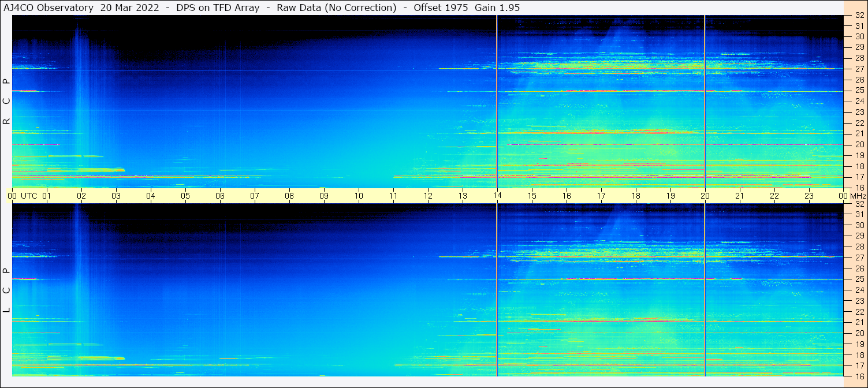Click the 'MHz' label on time axis
Viewport: 868px width, 388px height.
coord(858,196)
